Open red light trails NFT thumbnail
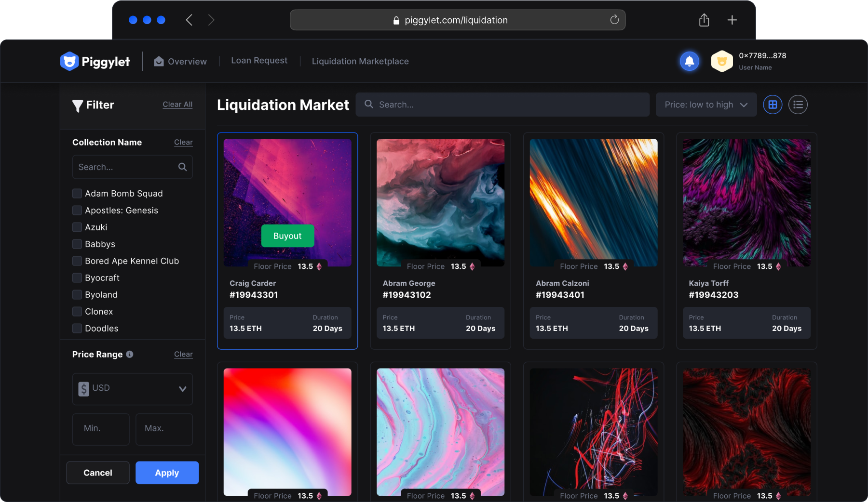 pos(594,432)
